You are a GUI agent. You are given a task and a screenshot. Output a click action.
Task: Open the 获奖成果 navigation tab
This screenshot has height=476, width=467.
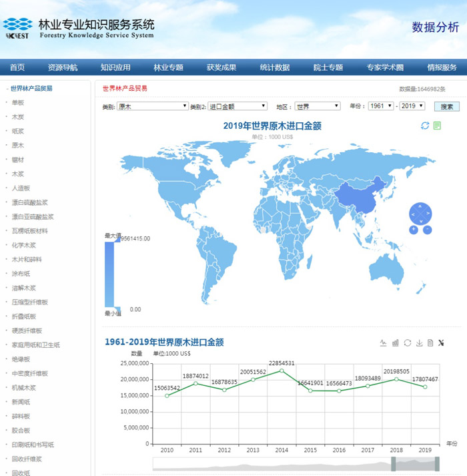(221, 67)
